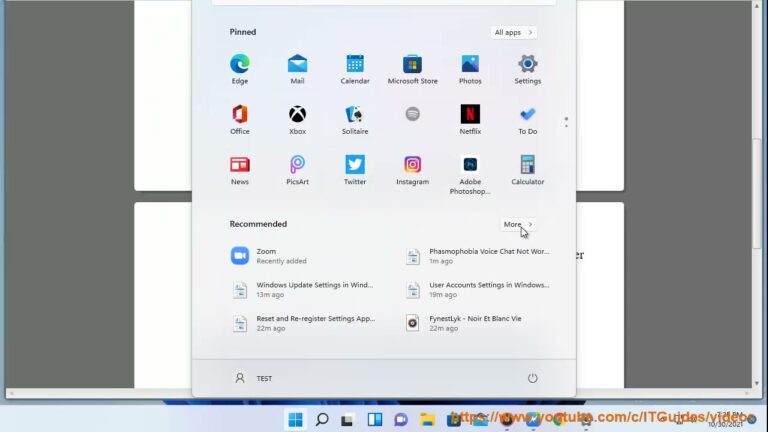Click the power button icon
768x432 pixels.
click(x=532, y=378)
